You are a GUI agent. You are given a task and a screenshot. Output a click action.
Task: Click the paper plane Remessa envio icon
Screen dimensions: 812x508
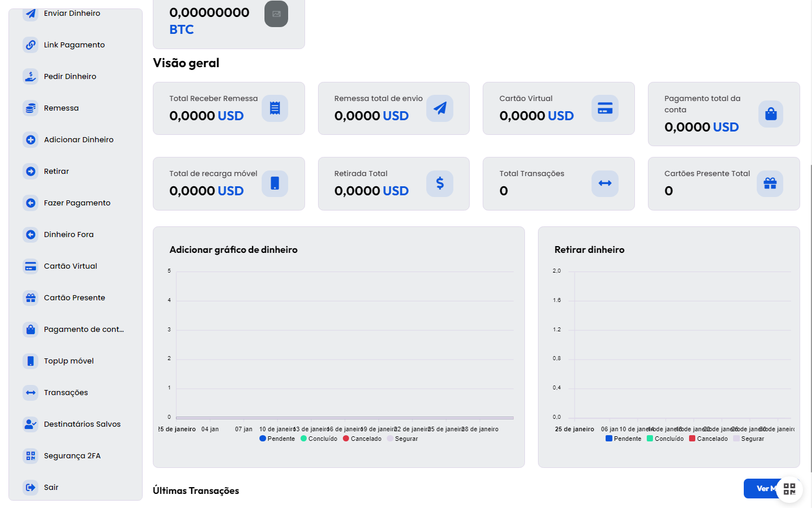click(x=440, y=108)
